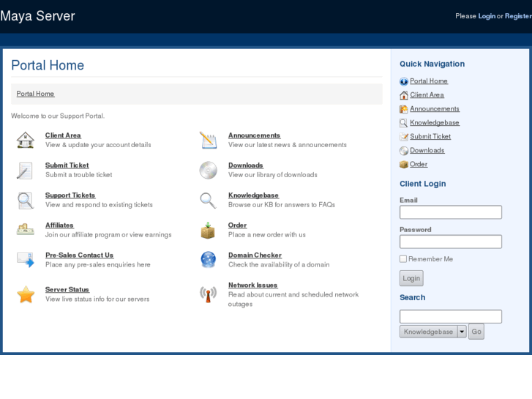Screen dimensions: 532x399
Task: Focus the Search text field
Action: 451,316
